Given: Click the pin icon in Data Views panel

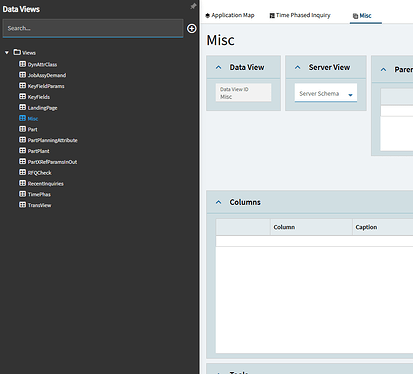Looking at the screenshot, I should 193,6.
